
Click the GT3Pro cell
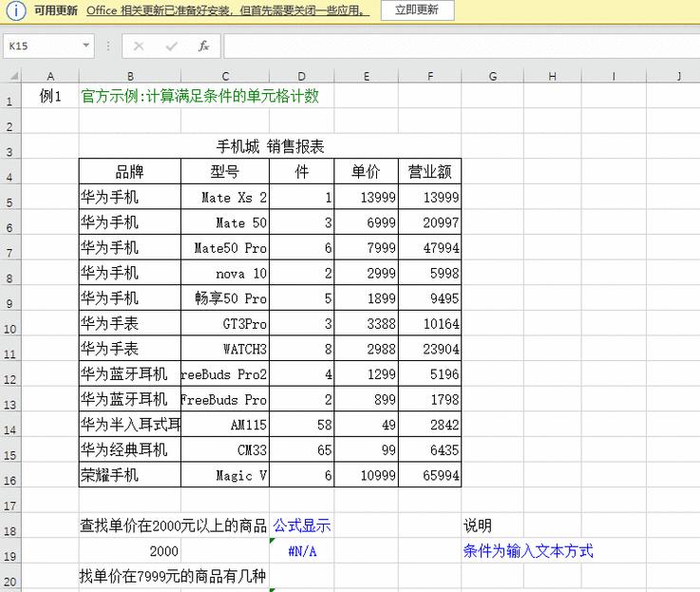pyautogui.click(x=225, y=323)
